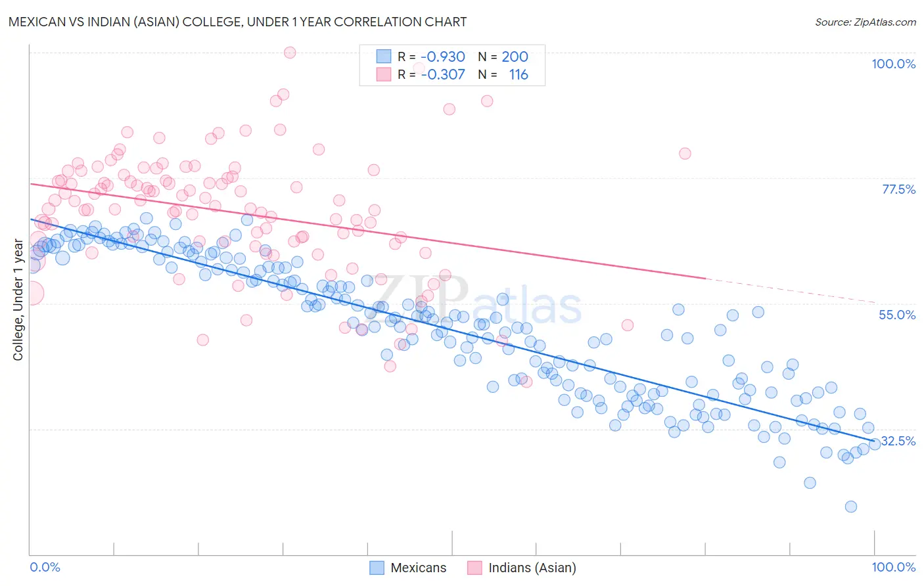
Task: Click the N = 116 value
Action: point(503,74)
